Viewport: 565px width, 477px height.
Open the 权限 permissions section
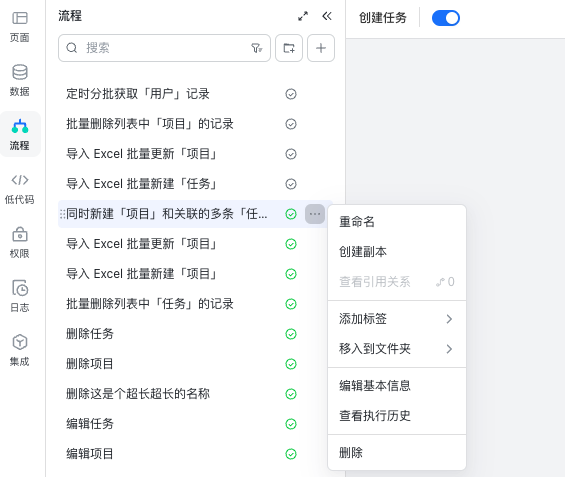click(x=19, y=243)
